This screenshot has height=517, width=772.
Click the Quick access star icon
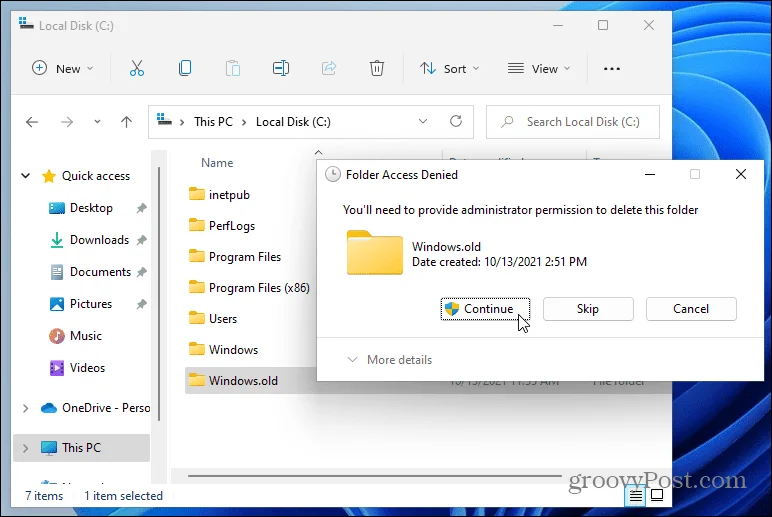49,176
